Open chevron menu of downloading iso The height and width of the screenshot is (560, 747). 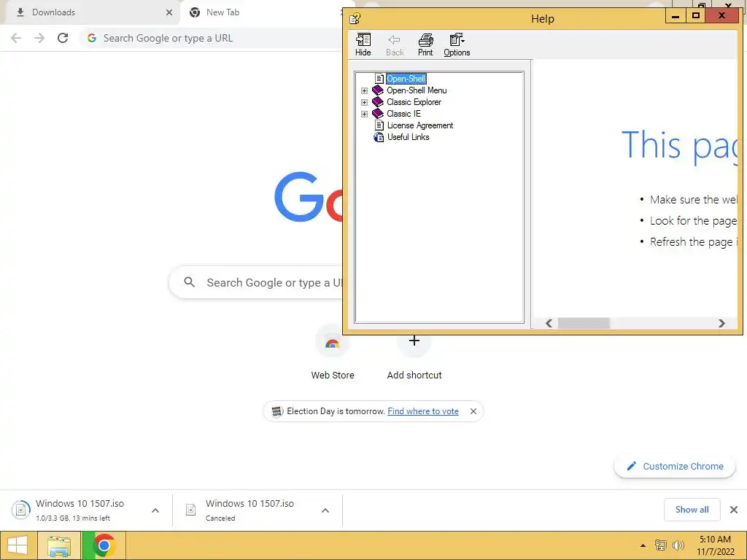155,510
